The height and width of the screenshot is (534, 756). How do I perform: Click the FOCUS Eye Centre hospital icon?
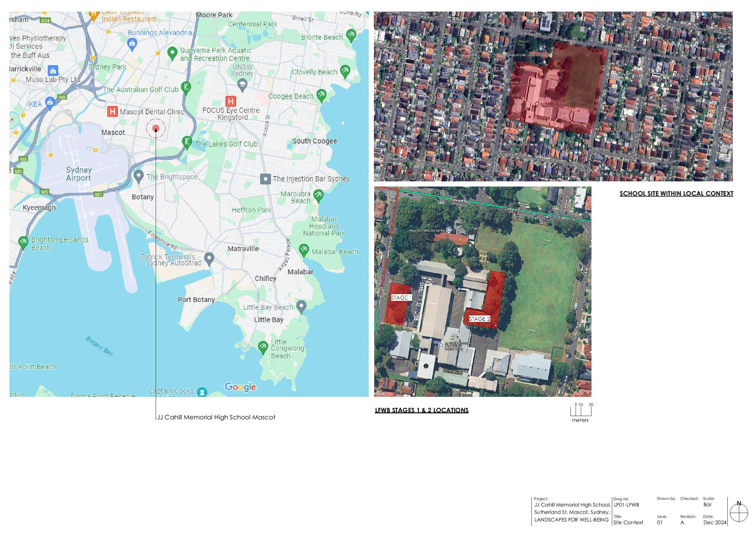[x=230, y=101]
